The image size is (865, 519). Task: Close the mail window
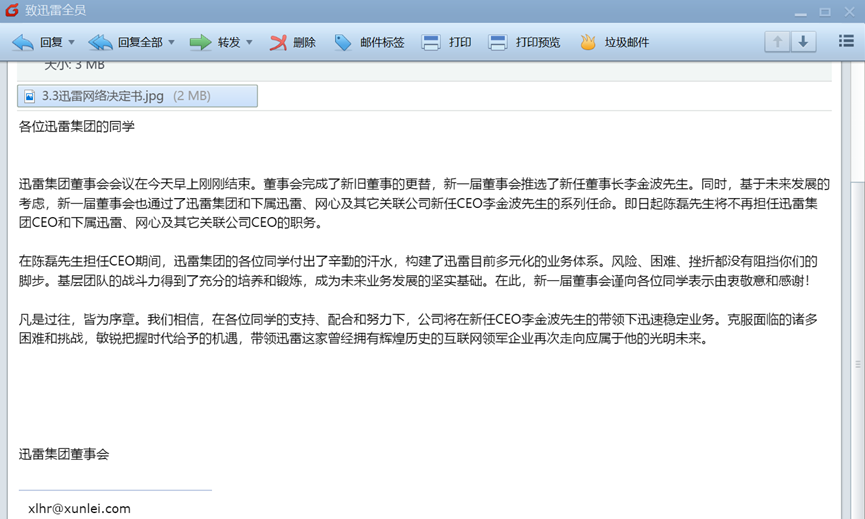tap(850, 12)
